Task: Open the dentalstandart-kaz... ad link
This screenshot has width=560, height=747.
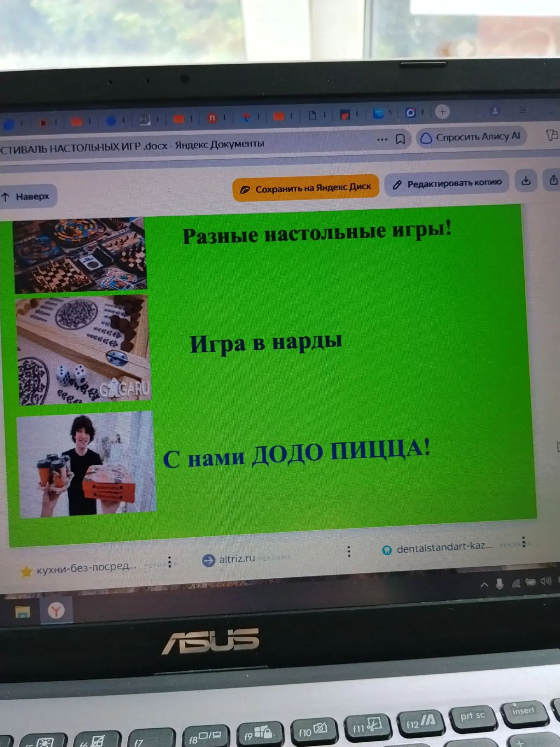Action: click(x=444, y=547)
